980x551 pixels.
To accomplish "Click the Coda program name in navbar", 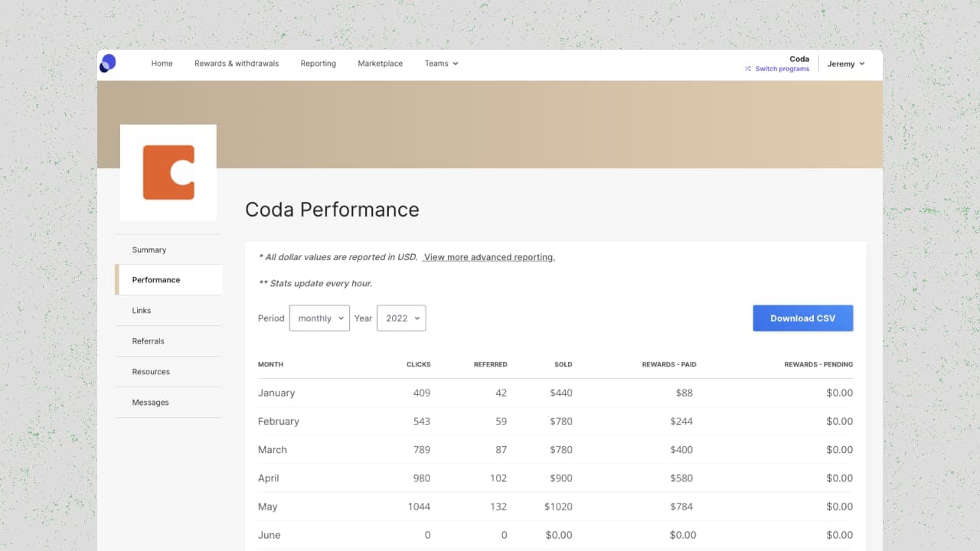I will 799,59.
